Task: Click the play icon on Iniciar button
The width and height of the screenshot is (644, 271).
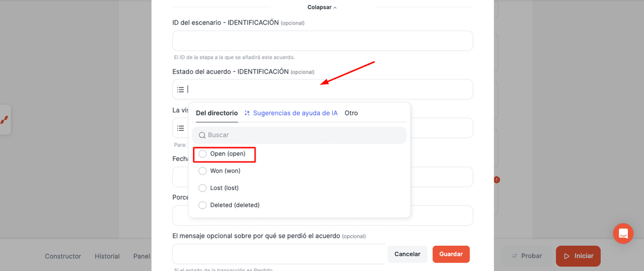Action: [x=566, y=256]
